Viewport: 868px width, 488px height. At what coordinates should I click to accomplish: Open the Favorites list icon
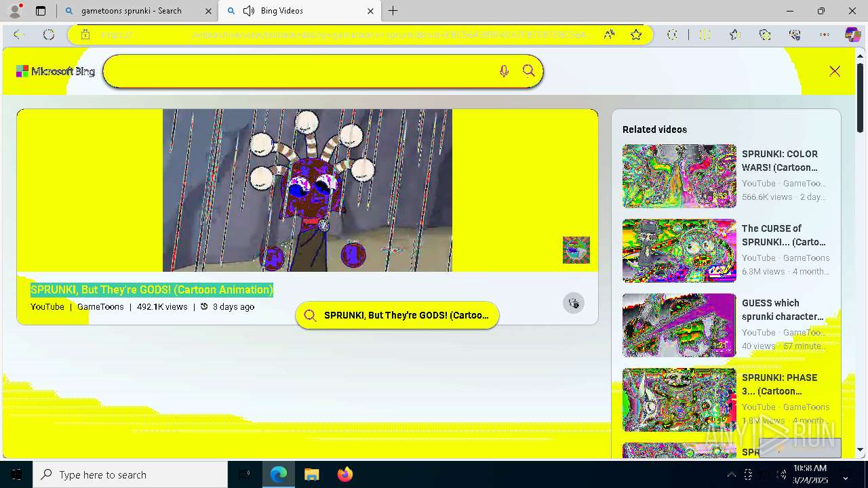(x=735, y=35)
